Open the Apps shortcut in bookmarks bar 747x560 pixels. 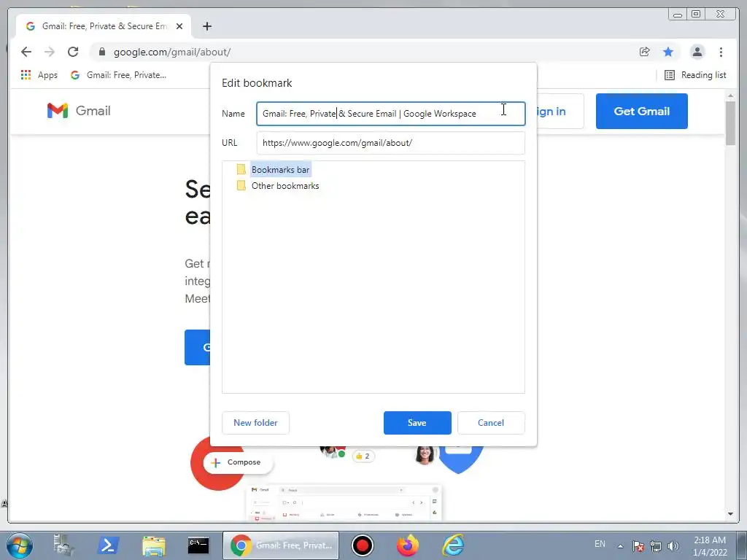(39, 75)
